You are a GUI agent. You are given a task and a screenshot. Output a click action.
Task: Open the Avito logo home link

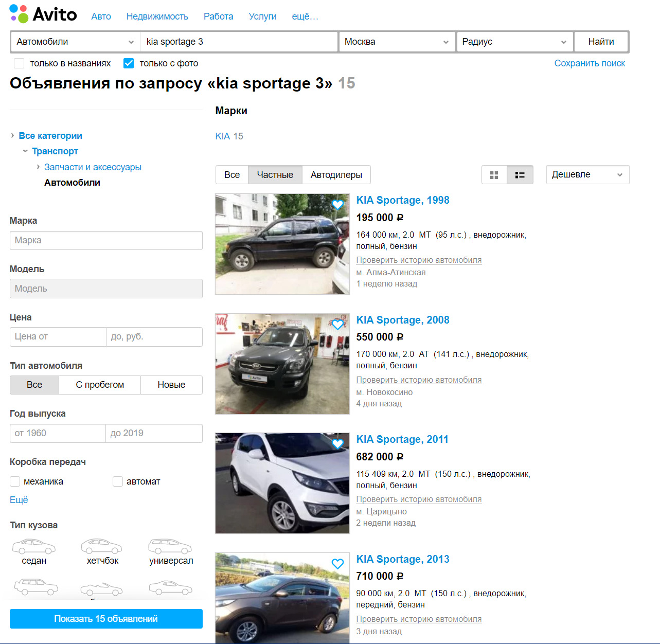43,14
